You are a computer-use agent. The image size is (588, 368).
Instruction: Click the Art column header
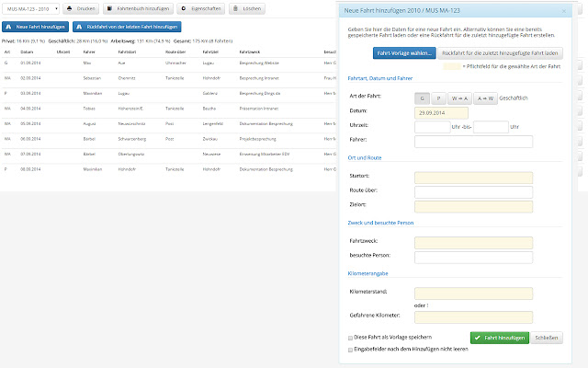[7, 52]
